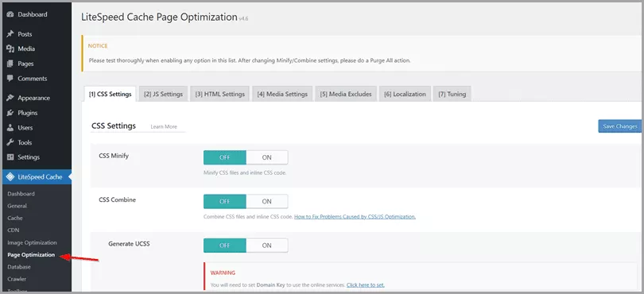Click the Posts pushpin icon
The height and width of the screenshot is (294, 644).
coord(10,34)
